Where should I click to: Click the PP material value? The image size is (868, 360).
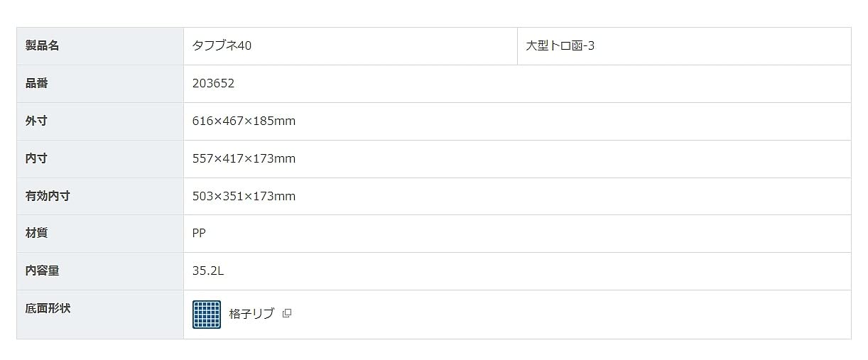199,234
